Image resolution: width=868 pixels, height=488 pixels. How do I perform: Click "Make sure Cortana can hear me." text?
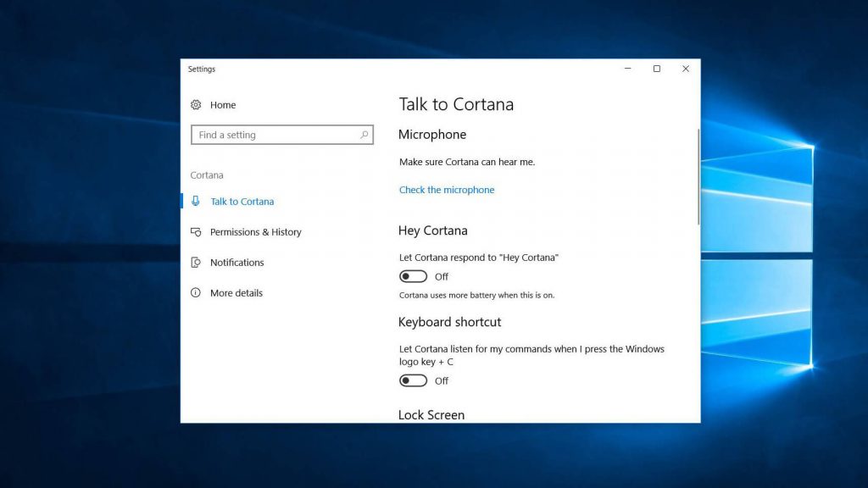point(467,162)
